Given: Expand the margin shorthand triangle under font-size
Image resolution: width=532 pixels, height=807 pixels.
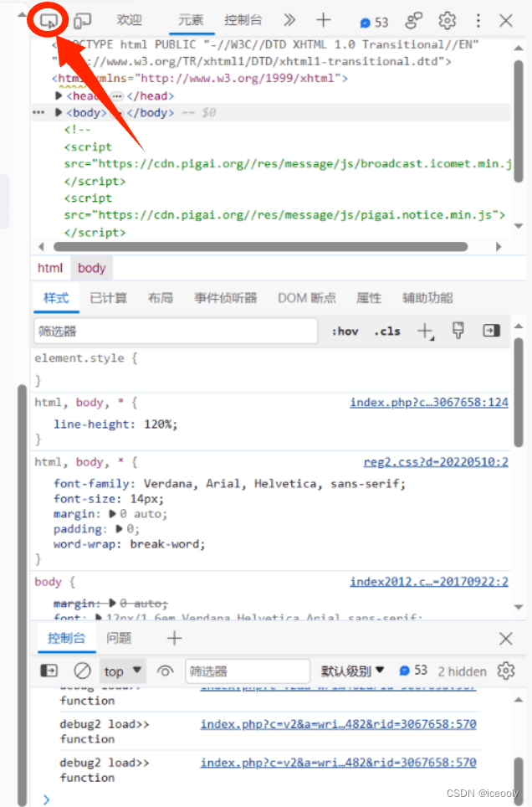Looking at the screenshot, I should tap(113, 514).
